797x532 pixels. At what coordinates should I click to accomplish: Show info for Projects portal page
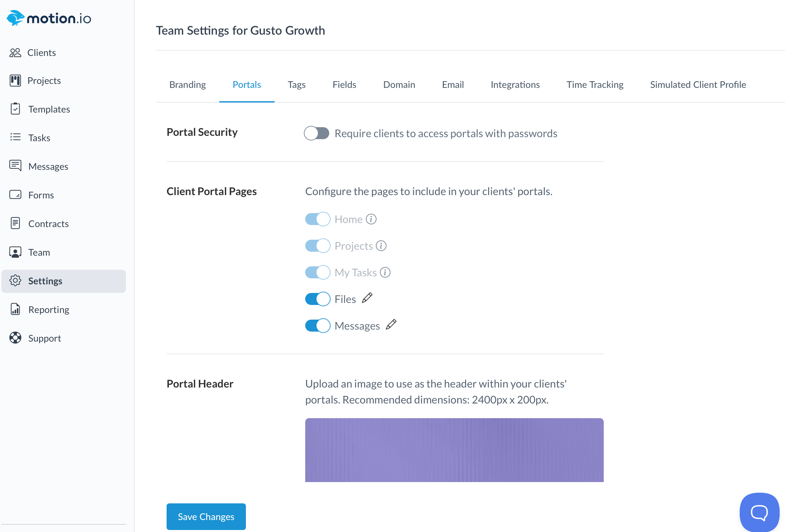381,246
